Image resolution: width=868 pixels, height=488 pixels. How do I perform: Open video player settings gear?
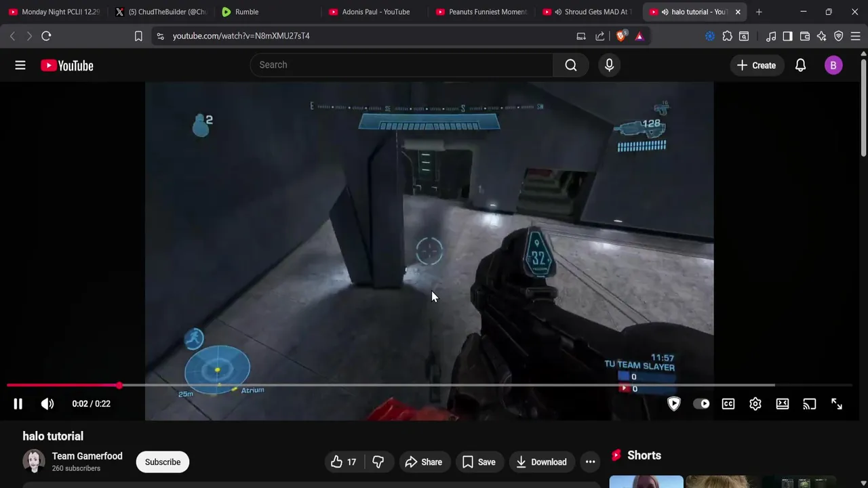coord(755,404)
